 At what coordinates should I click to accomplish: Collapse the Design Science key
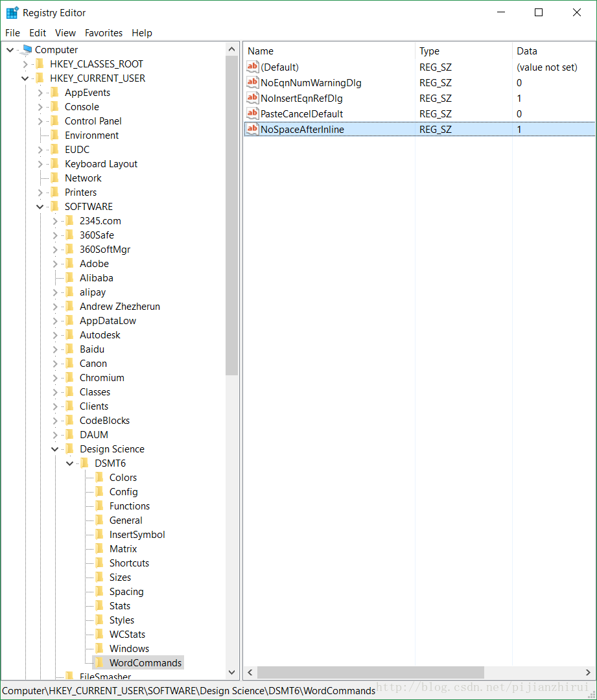(x=55, y=449)
